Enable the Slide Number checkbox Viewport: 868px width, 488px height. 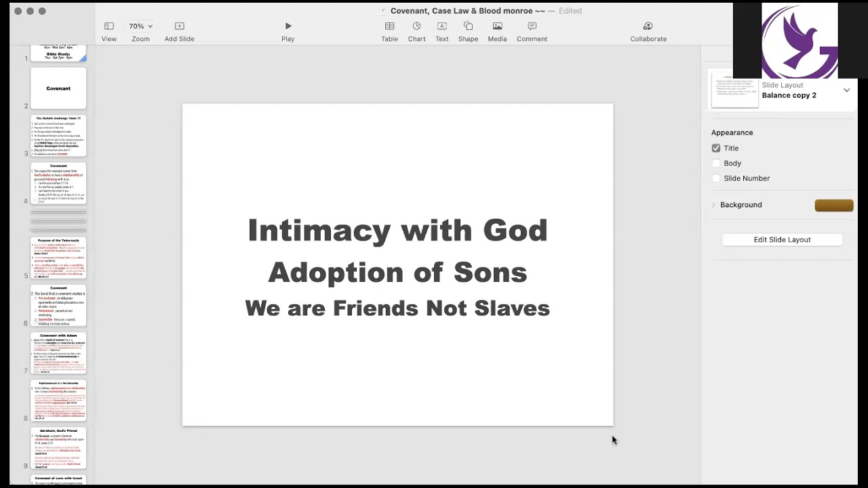pyautogui.click(x=716, y=178)
